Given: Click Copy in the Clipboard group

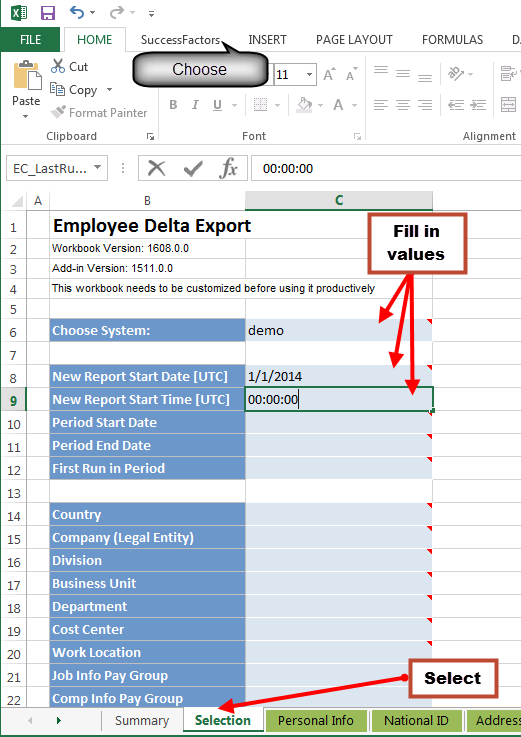Looking at the screenshot, I should click(x=74, y=89).
